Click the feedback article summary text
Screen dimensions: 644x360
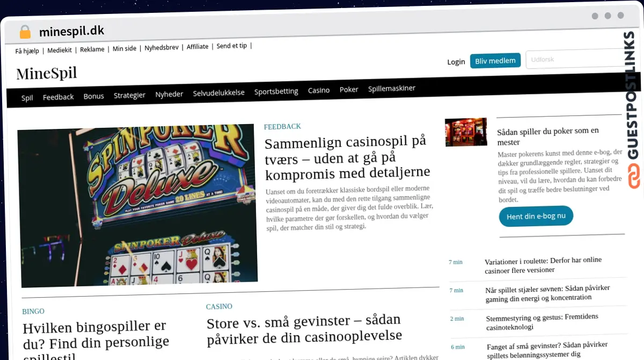pyautogui.click(x=349, y=208)
